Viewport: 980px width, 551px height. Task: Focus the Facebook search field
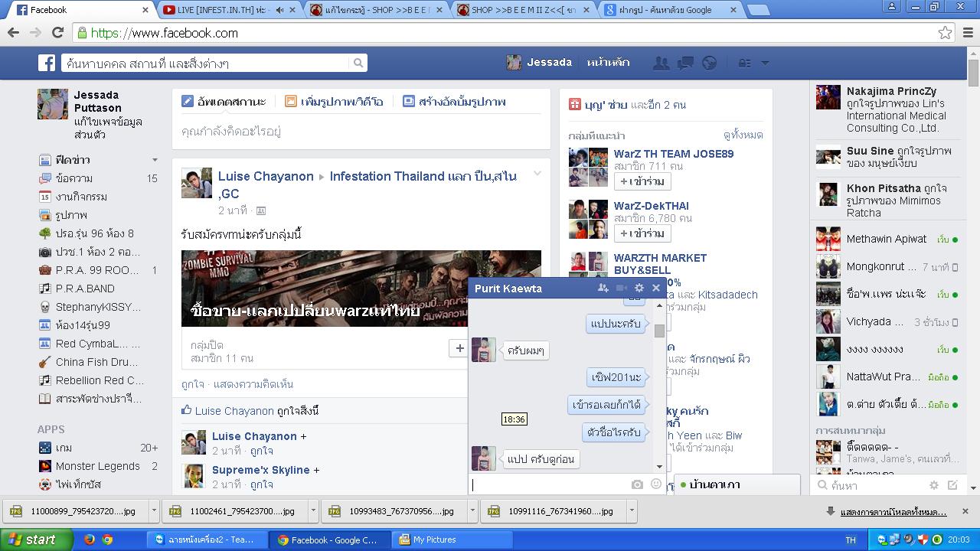pyautogui.click(x=205, y=63)
